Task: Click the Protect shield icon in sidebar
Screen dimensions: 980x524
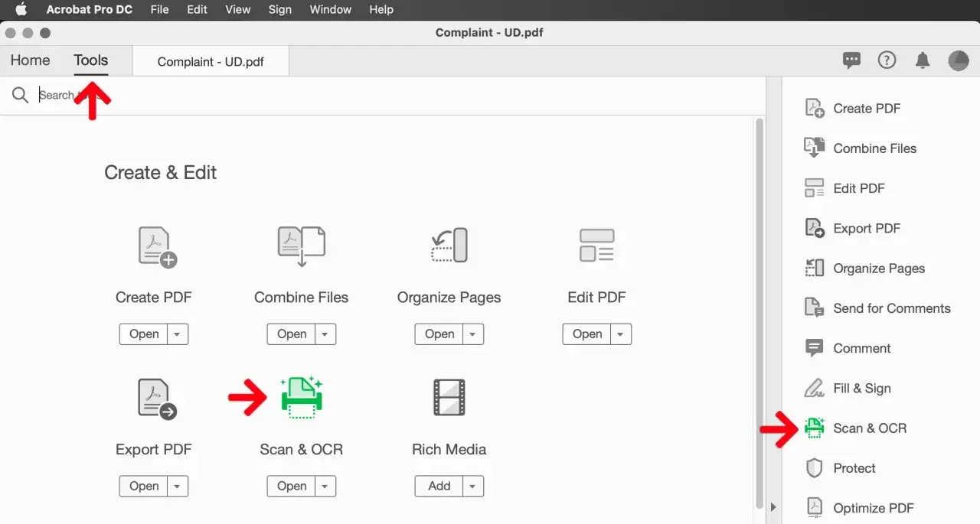Action: pos(815,468)
